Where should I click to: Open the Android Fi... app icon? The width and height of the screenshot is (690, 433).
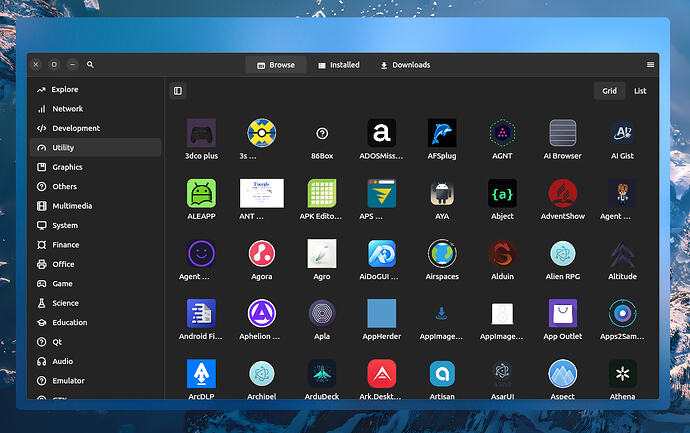coord(201,313)
